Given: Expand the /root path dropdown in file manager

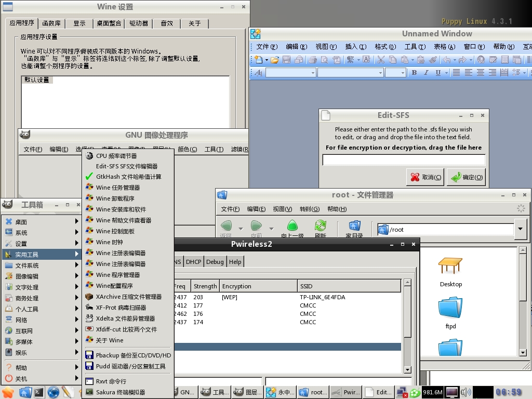Looking at the screenshot, I should point(520,229).
